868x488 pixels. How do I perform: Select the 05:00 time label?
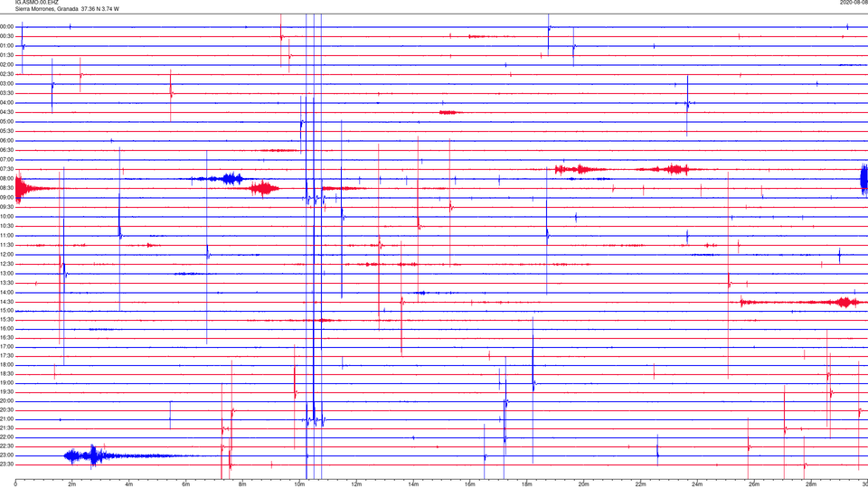tap(6, 122)
